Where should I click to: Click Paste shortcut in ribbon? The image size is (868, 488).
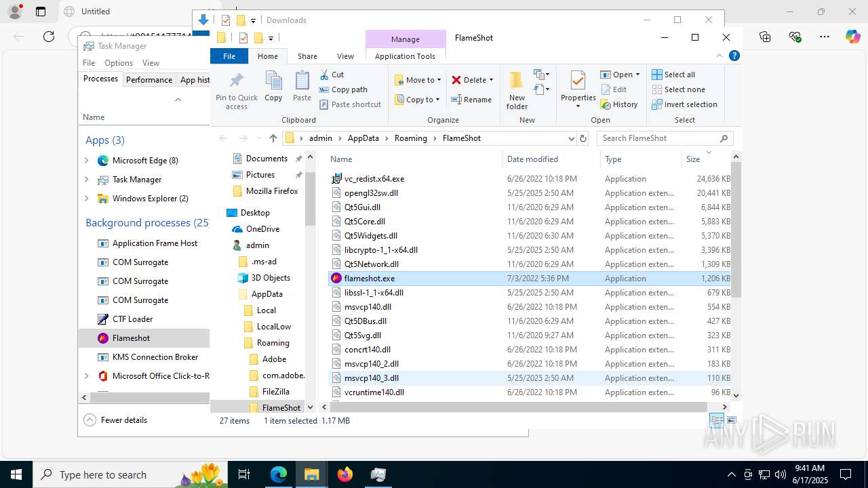coord(350,104)
